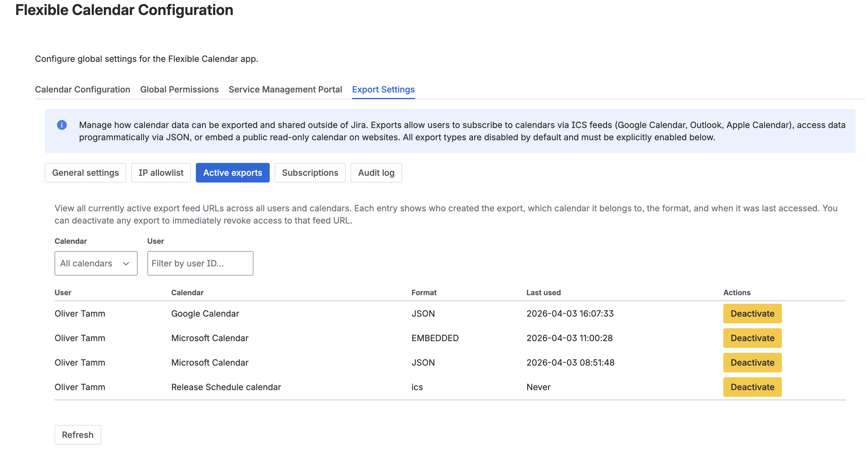Click the Filter by user ID field
Image resolution: width=868 pixels, height=463 pixels.
(x=200, y=263)
